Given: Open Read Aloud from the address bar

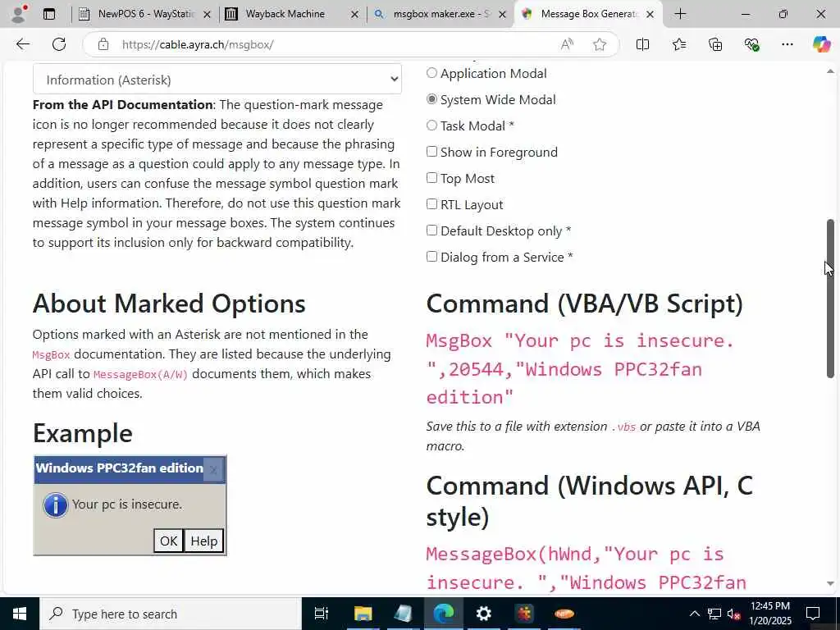Looking at the screenshot, I should tap(567, 44).
